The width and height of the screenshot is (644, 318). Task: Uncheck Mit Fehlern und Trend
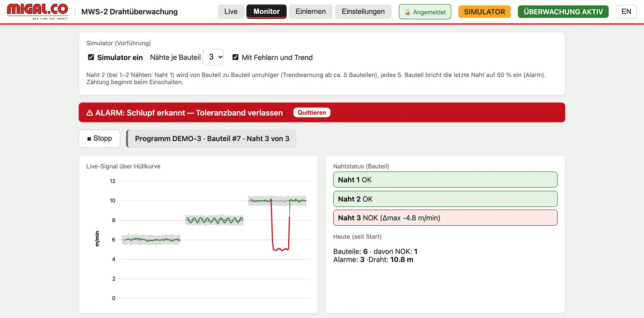pyautogui.click(x=235, y=57)
